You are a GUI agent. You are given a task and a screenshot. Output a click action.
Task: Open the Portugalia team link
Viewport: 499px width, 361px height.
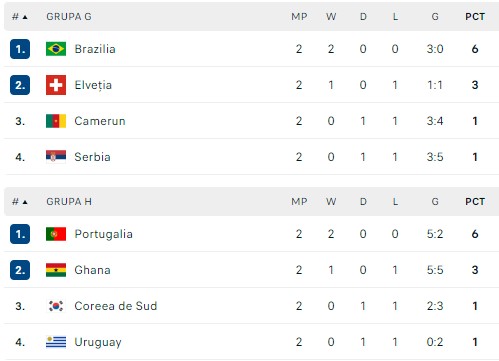pyautogui.click(x=104, y=234)
